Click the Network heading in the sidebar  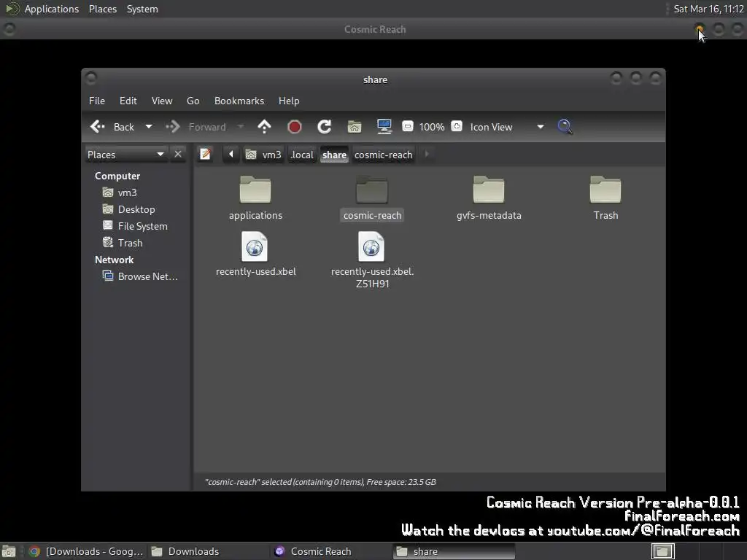(114, 260)
